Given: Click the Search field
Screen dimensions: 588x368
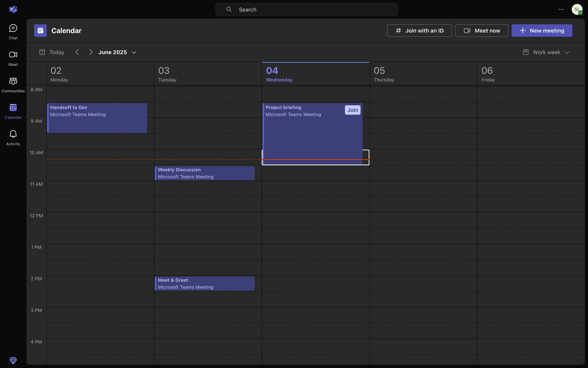Looking at the screenshot, I should click(x=306, y=10).
